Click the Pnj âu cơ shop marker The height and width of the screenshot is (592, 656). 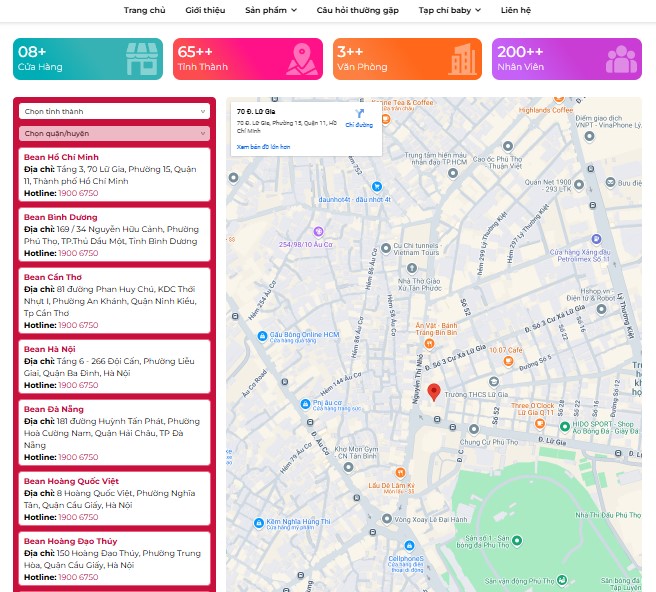(x=305, y=404)
